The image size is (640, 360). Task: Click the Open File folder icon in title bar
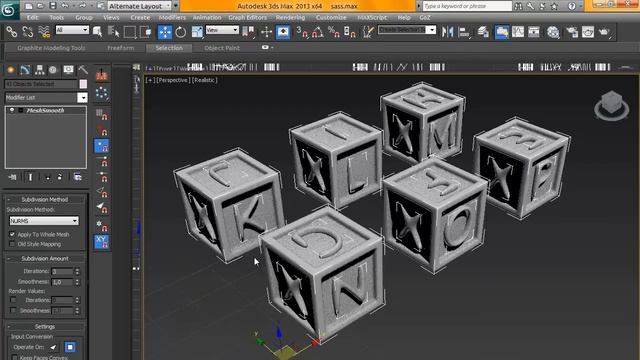(x=40, y=6)
